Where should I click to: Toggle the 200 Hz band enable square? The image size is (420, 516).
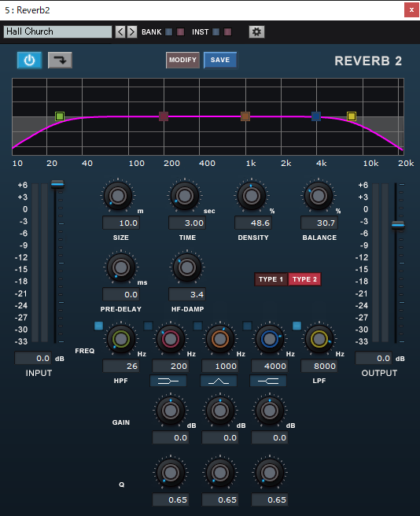pyautogui.click(x=149, y=326)
